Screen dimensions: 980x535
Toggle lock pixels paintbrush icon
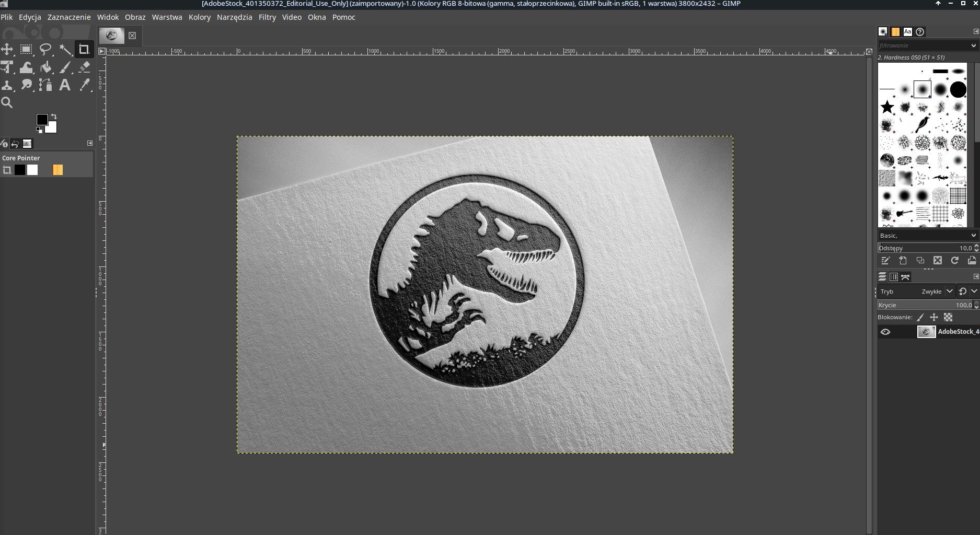coord(920,317)
